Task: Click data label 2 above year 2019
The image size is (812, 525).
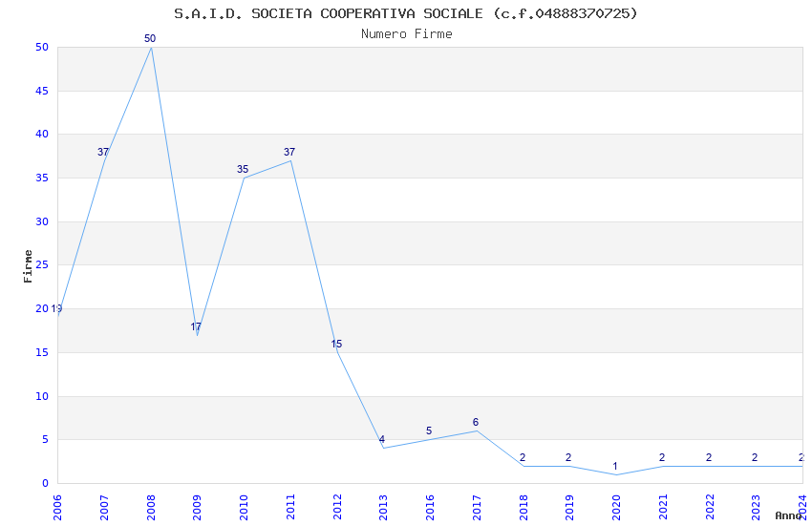Action: click(568, 458)
